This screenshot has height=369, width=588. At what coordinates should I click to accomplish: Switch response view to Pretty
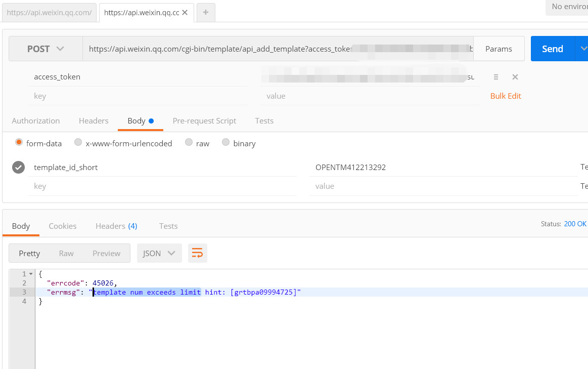coord(29,254)
